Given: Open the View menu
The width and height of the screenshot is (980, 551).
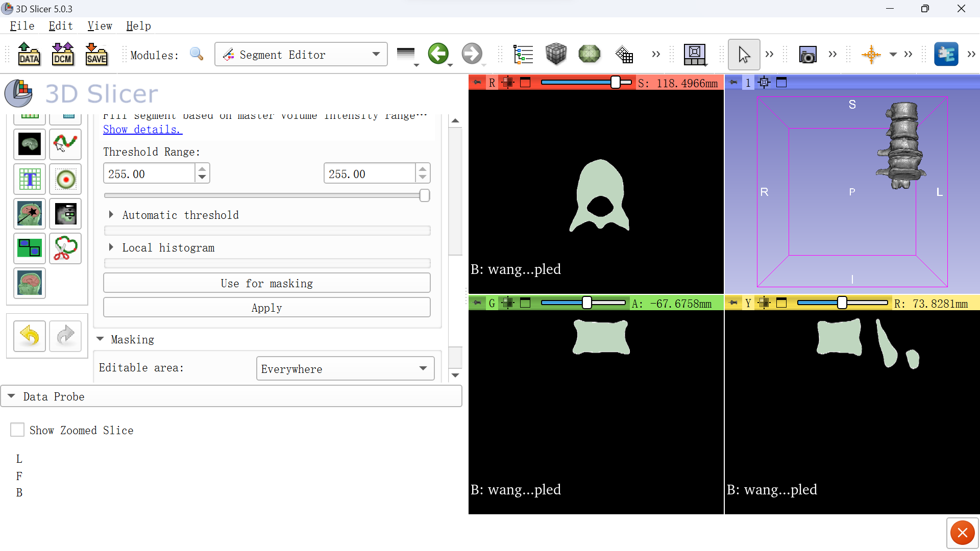Looking at the screenshot, I should coord(100,26).
